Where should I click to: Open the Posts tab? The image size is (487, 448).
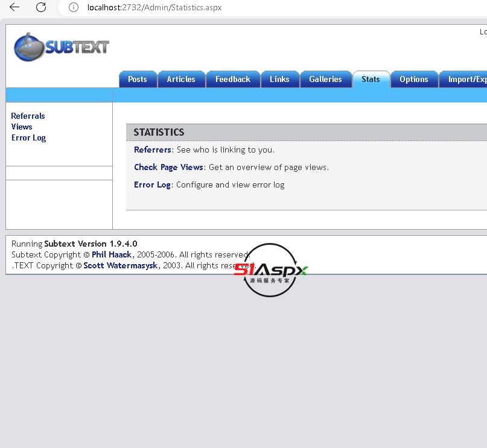tap(138, 79)
